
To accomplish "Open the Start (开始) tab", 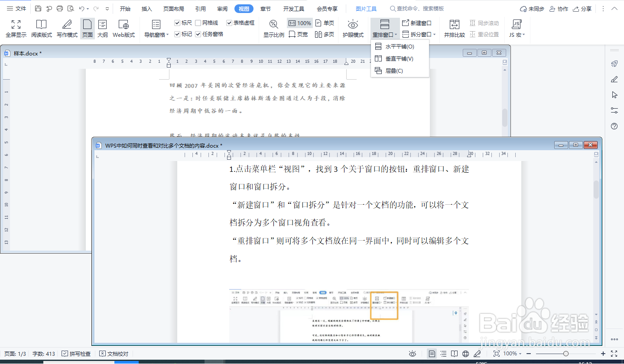I will (125, 9).
